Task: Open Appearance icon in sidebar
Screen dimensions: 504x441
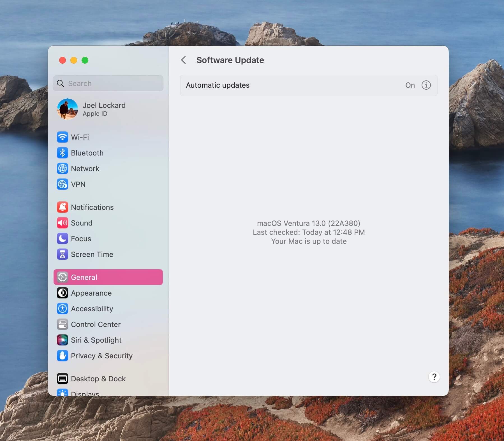Action: pos(62,293)
